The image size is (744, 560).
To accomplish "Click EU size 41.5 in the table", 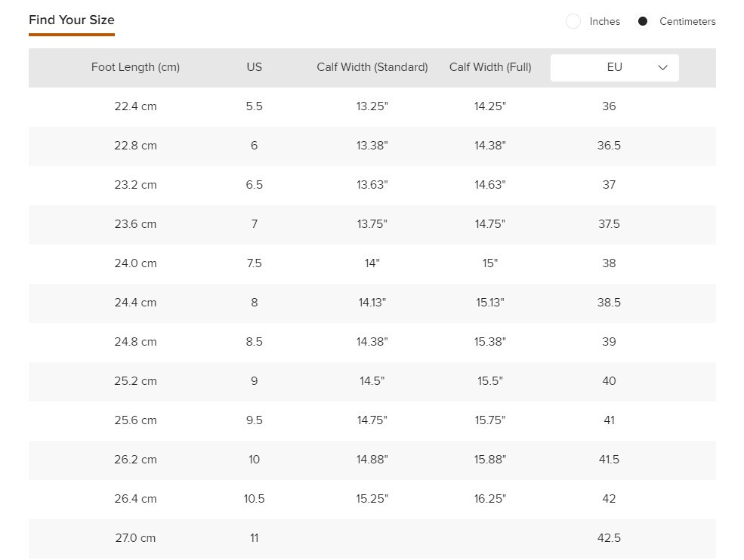I will pos(609,460).
